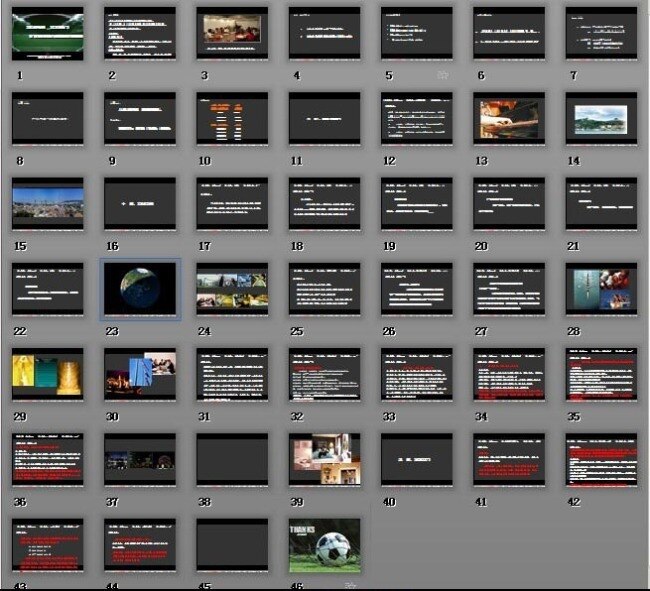Select slide 37 with night scene strip
Image resolution: width=650 pixels, height=591 pixels.
140,460
